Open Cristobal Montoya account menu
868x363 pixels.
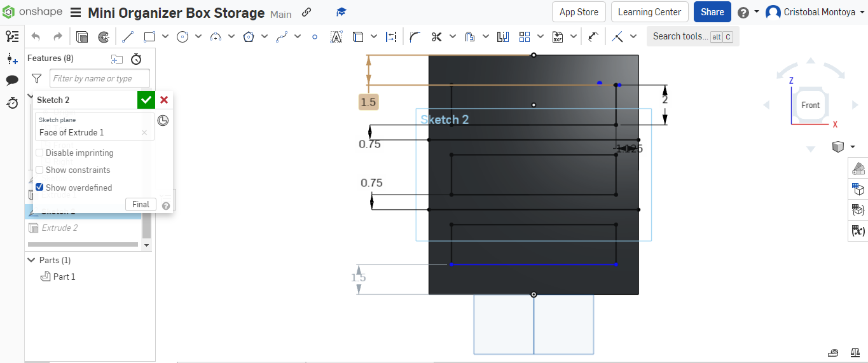815,12
